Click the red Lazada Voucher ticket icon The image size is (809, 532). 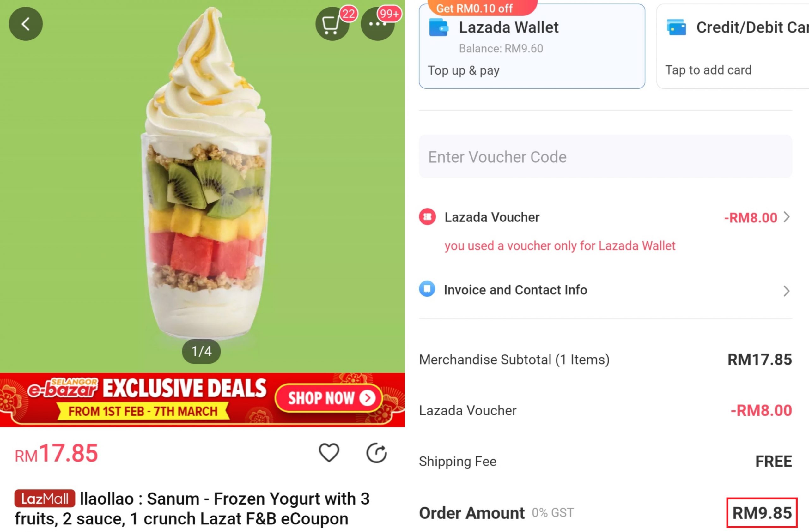427,217
